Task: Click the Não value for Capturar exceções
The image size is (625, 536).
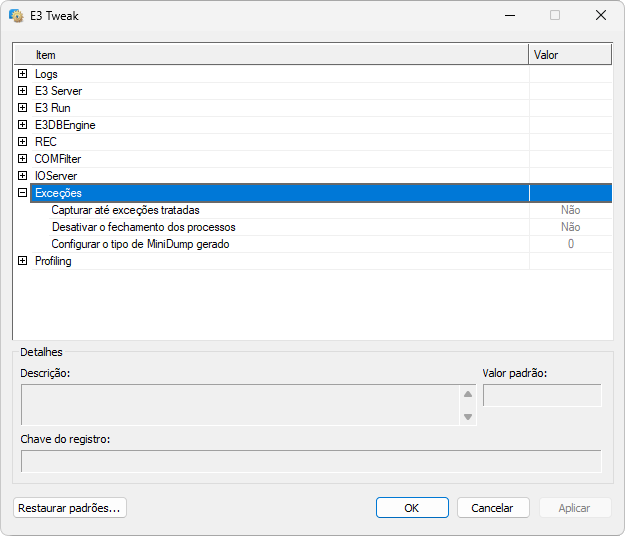Action: click(570, 210)
